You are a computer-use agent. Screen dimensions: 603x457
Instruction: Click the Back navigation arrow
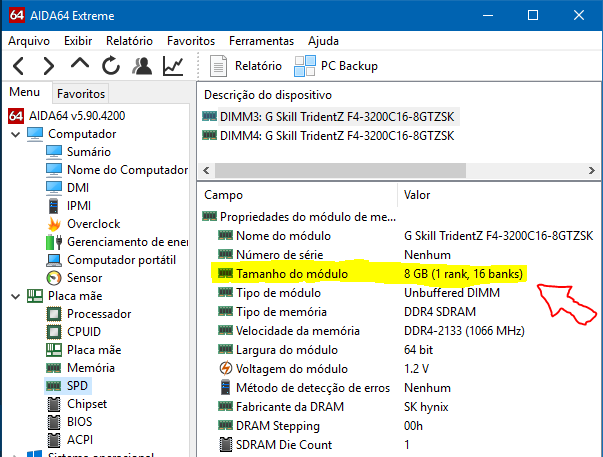[18, 67]
